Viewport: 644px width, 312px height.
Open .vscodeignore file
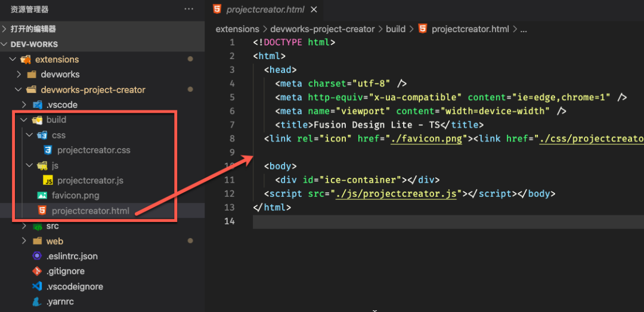(75, 286)
